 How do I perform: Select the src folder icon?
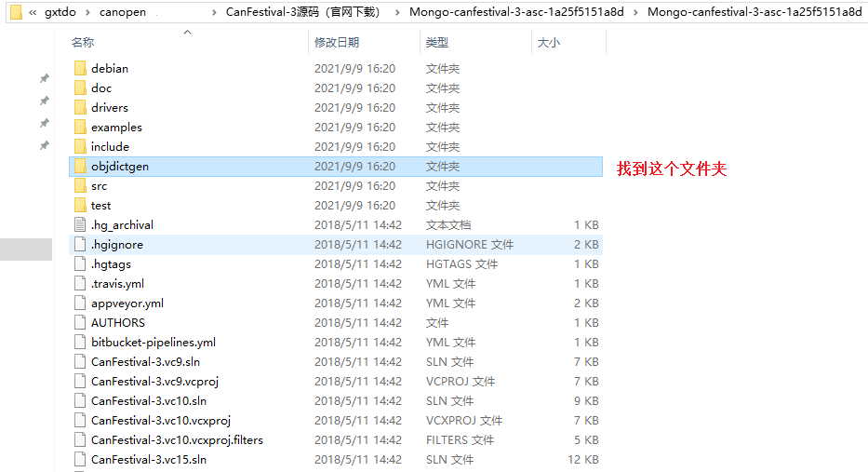80,185
